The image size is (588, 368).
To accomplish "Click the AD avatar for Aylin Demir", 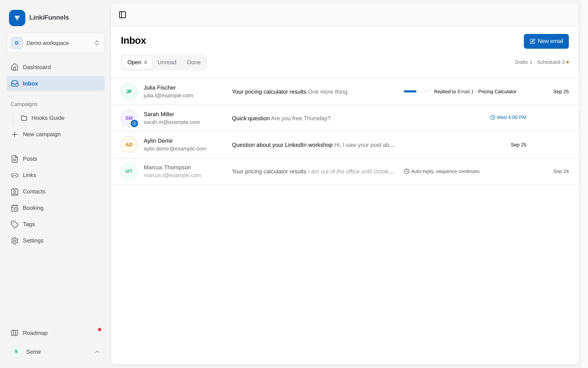I will 129,145.
